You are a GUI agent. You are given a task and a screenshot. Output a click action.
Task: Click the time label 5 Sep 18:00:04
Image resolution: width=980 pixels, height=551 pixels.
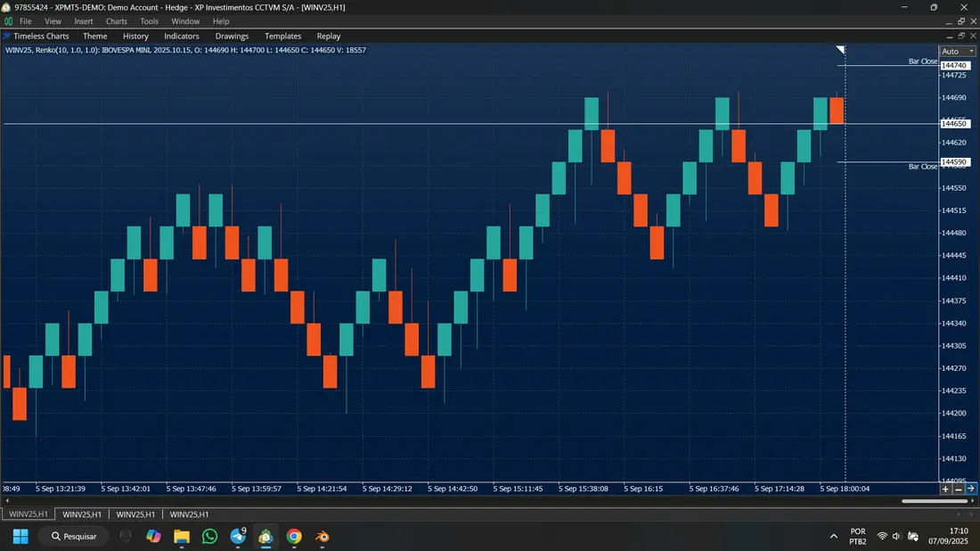click(845, 489)
